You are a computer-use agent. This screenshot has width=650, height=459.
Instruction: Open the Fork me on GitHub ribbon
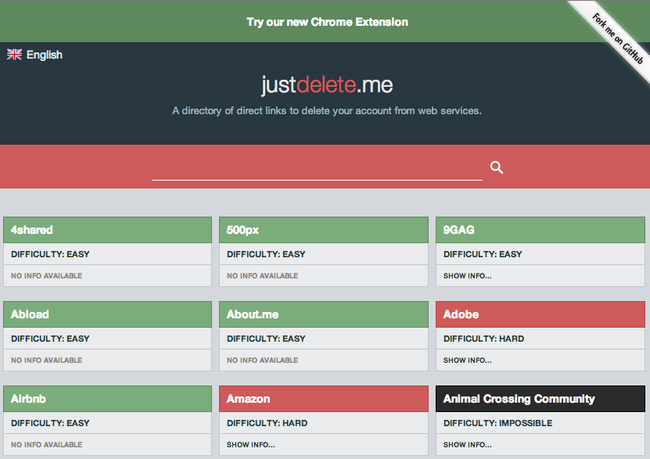[x=614, y=35]
